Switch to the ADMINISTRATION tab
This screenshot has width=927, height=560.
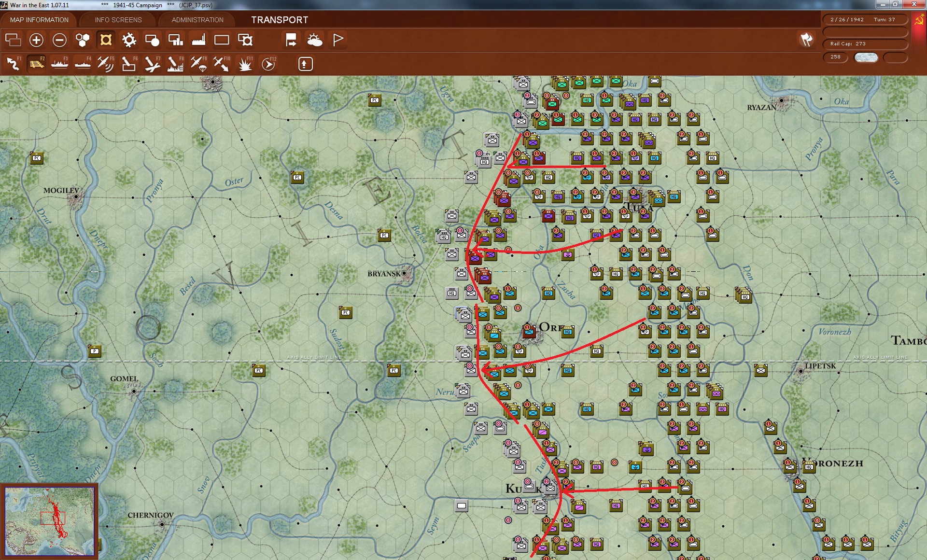(x=197, y=20)
